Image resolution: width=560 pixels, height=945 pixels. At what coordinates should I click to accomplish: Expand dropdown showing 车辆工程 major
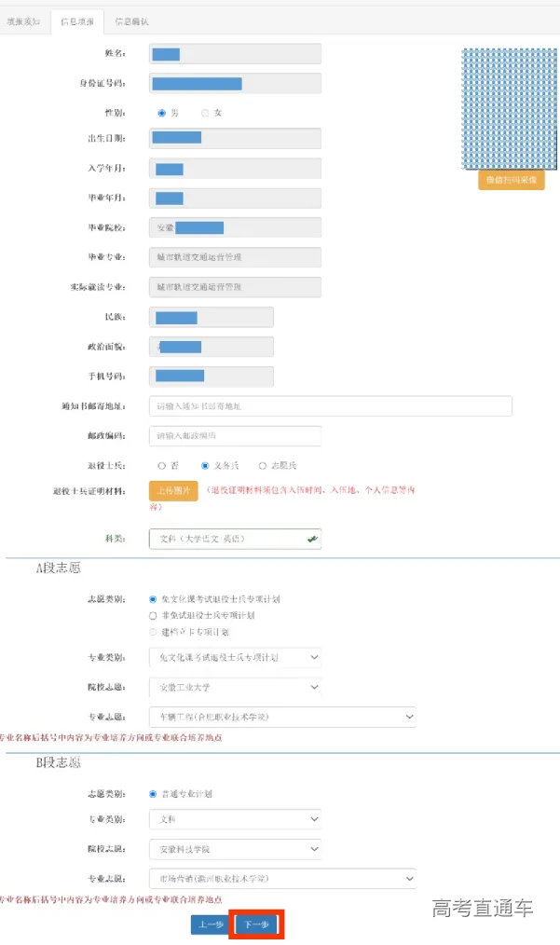(x=282, y=717)
